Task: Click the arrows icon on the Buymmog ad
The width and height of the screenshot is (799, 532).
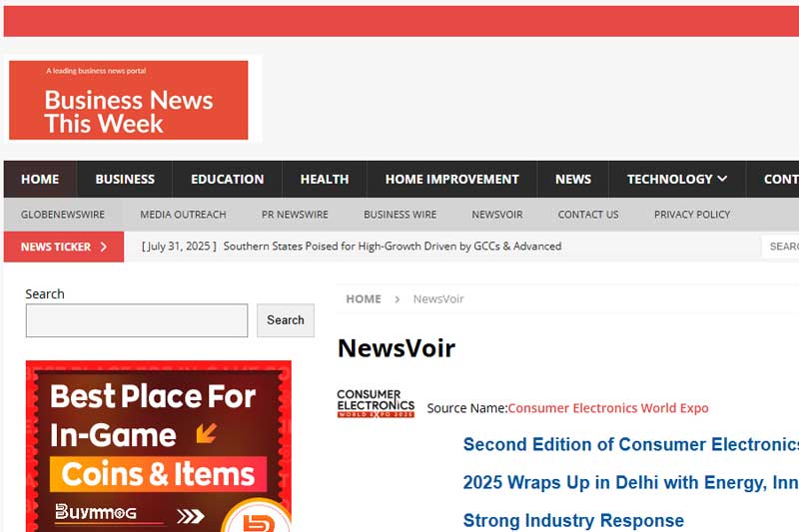Action: pyautogui.click(x=191, y=516)
